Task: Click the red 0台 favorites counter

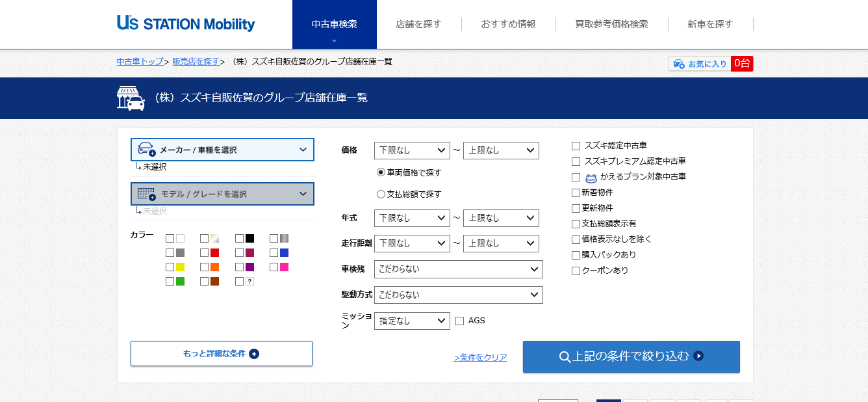Action: (742, 64)
